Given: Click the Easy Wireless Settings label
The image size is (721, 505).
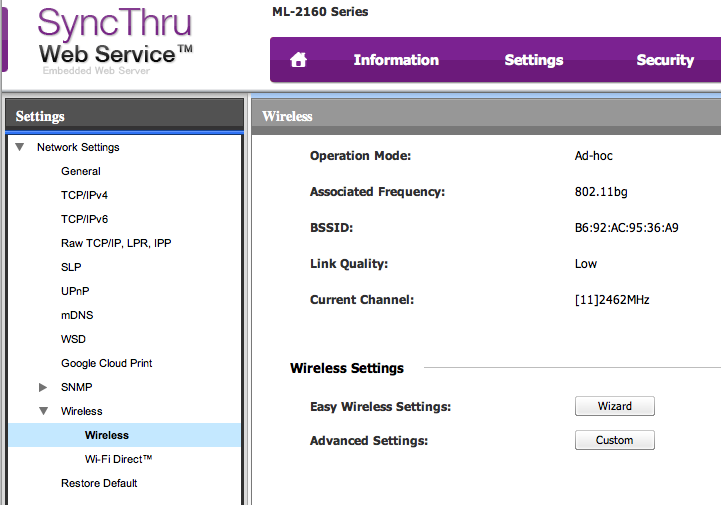Looking at the screenshot, I should 380,407.
